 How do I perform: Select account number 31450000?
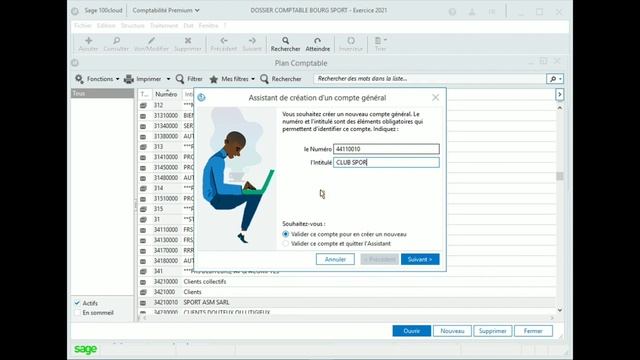[x=166, y=168]
